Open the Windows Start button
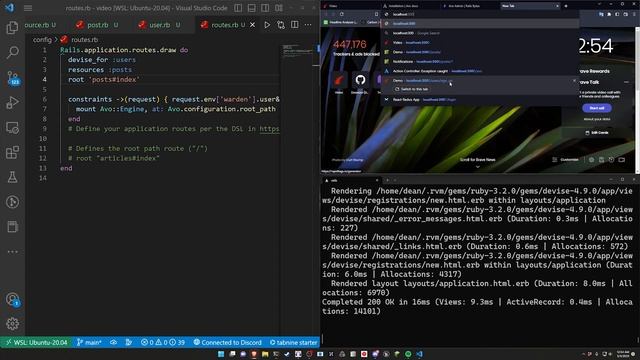The width and height of the screenshot is (640, 360). [x=221, y=354]
